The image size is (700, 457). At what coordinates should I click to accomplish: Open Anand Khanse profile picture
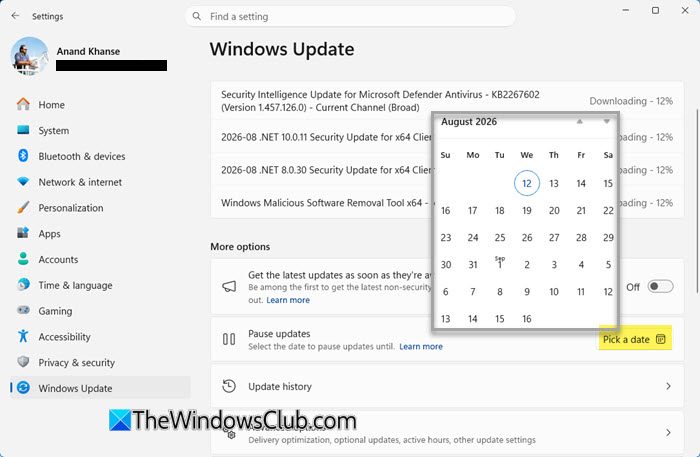coord(29,56)
